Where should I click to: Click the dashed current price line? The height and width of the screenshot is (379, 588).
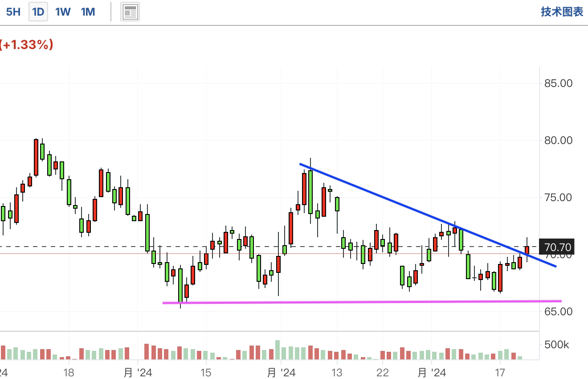click(x=269, y=247)
